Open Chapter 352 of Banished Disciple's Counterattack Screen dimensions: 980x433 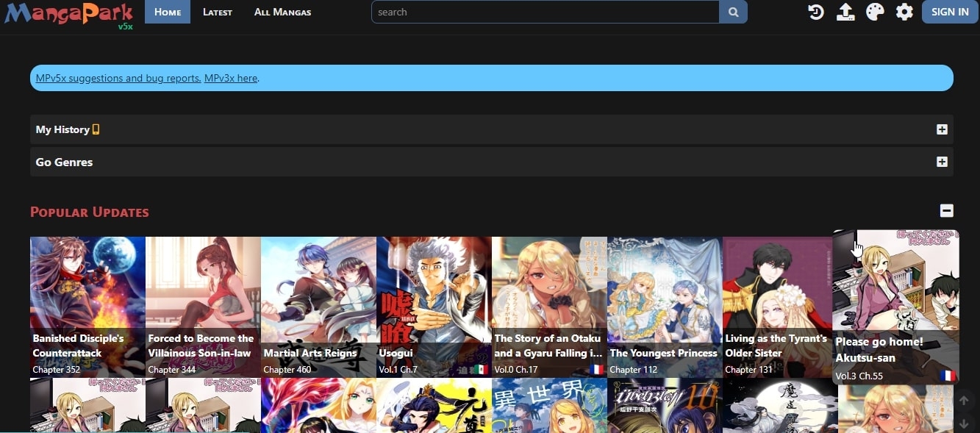point(57,370)
